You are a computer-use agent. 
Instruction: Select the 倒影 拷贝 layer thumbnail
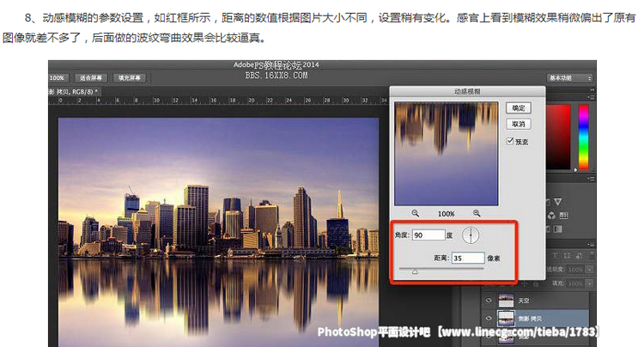[506, 319]
